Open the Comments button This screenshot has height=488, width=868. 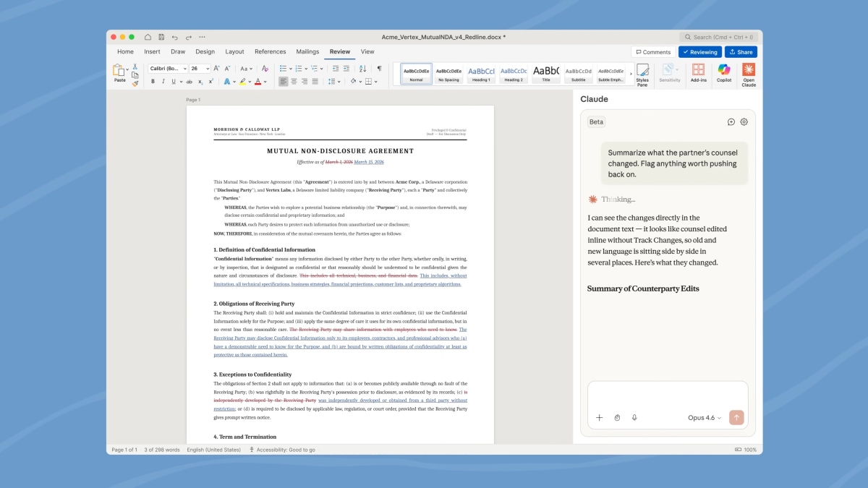tap(653, 52)
